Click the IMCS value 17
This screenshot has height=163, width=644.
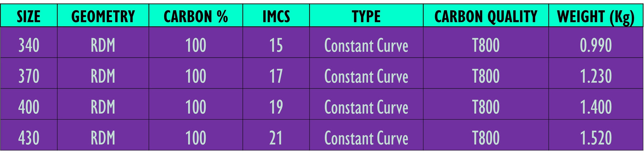tap(276, 76)
